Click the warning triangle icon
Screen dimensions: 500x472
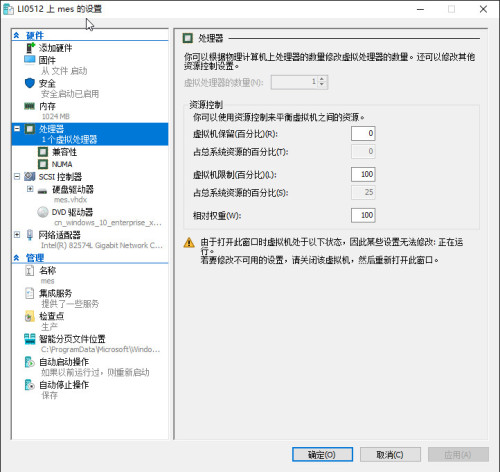pos(189,243)
